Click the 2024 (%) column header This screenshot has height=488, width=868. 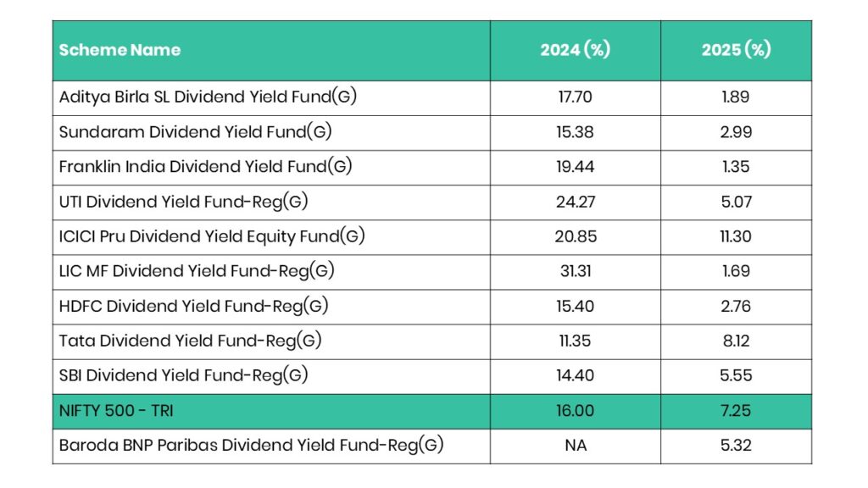click(x=575, y=50)
